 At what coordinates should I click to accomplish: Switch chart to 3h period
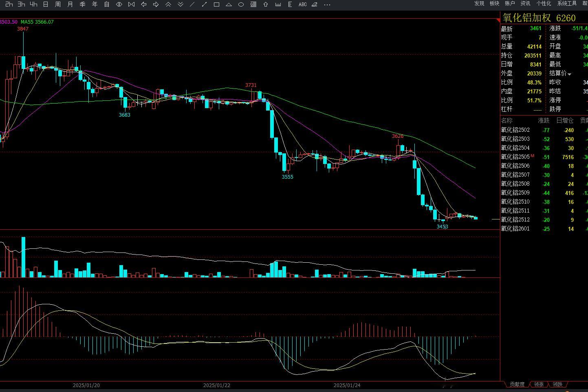click(x=21, y=4)
